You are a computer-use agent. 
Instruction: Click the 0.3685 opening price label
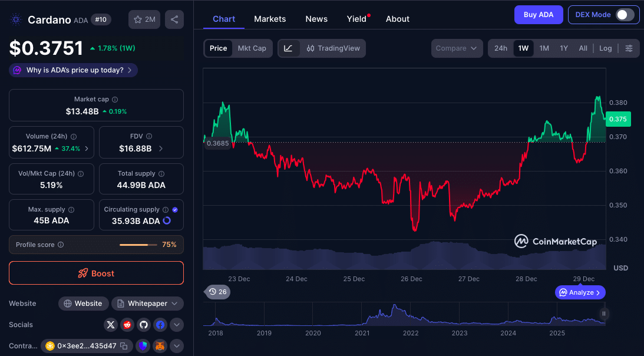[x=217, y=143]
